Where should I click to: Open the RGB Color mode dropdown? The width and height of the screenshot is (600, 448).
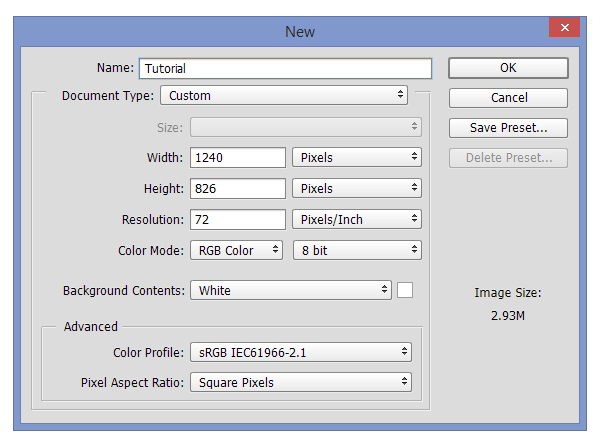click(x=236, y=250)
